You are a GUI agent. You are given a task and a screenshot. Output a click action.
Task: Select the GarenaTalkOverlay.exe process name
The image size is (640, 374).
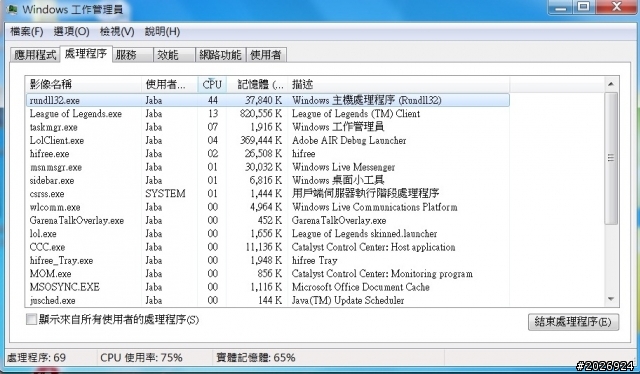pyautogui.click(x=77, y=220)
